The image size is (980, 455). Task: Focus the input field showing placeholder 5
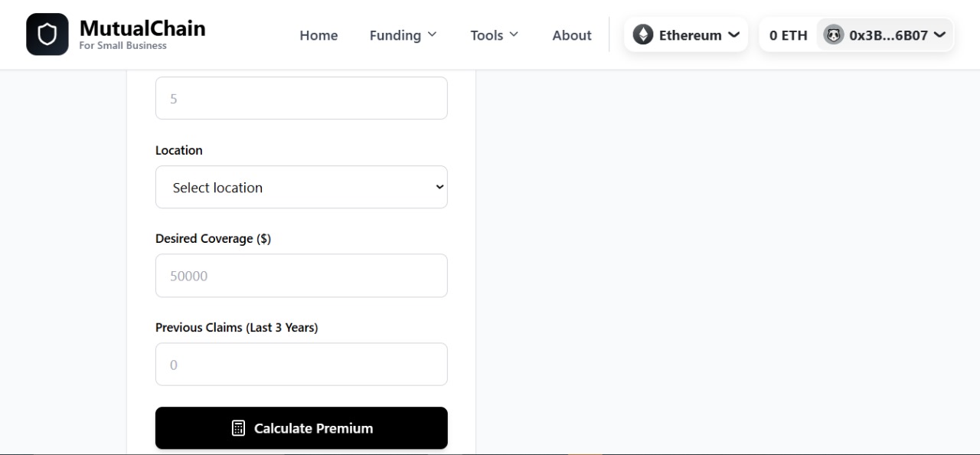301,98
